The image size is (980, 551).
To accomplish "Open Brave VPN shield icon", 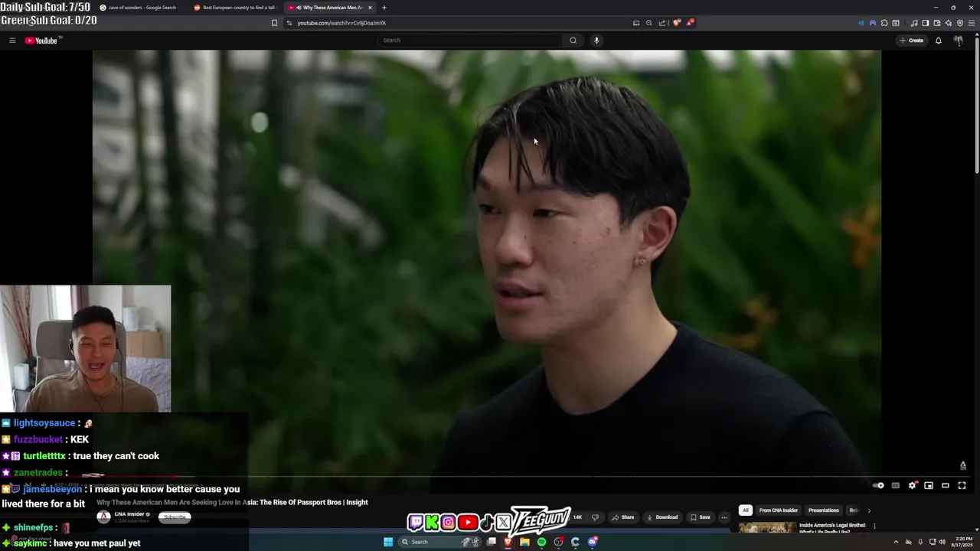I will point(960,23).
